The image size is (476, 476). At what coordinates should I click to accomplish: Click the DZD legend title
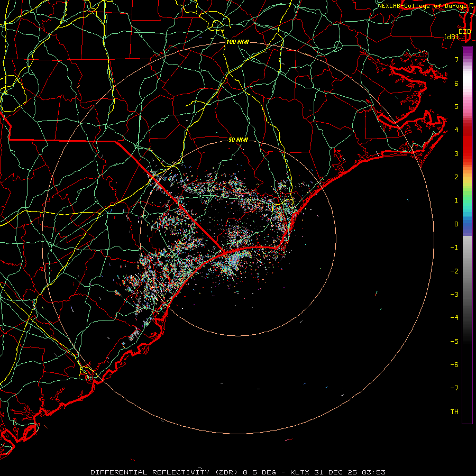coord(465,31)
